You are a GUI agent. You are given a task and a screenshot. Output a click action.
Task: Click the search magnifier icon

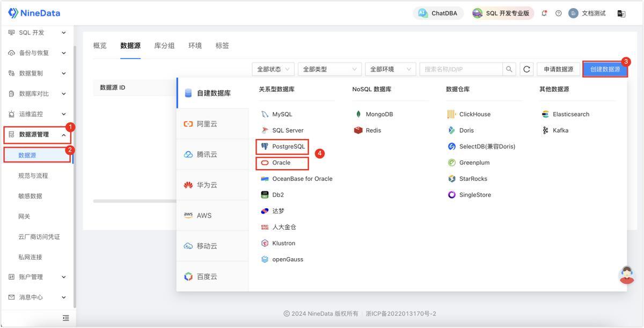pos(509,69)
